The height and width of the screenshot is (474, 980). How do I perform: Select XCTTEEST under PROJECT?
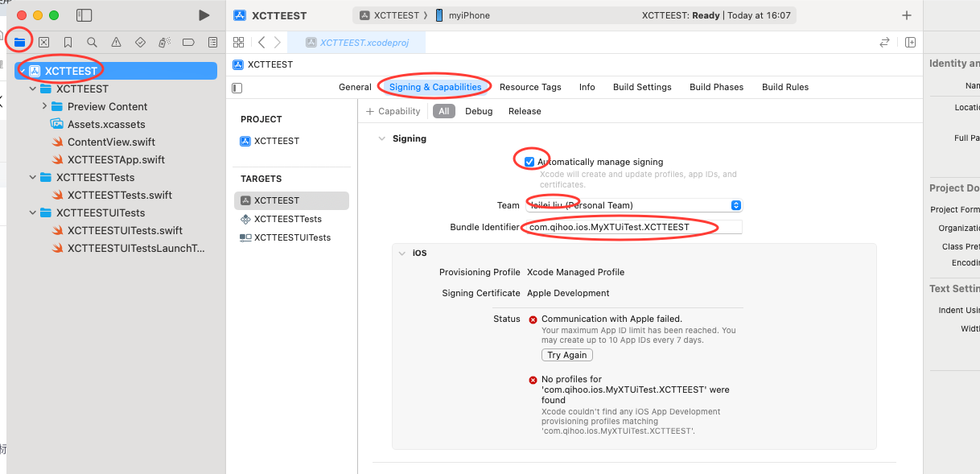tap(270, 141)
